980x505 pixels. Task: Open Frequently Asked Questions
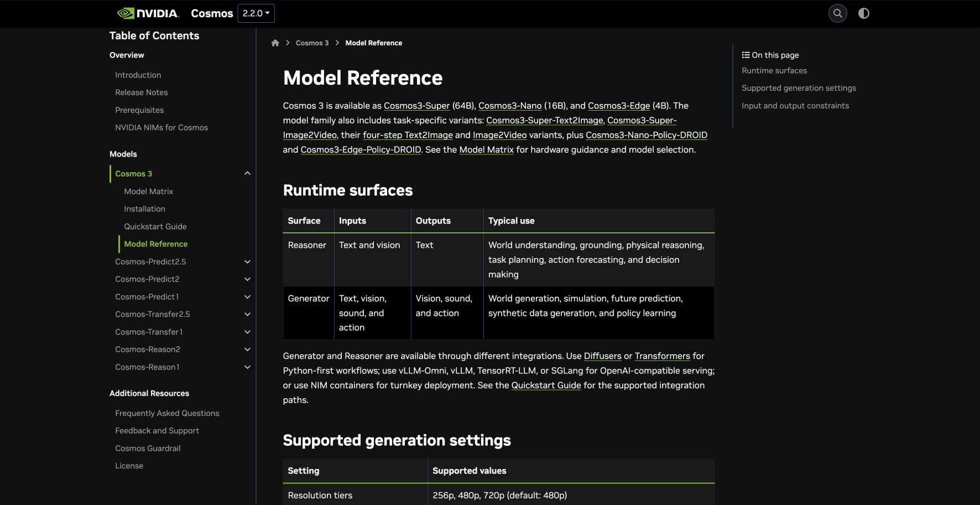(167, 413)
